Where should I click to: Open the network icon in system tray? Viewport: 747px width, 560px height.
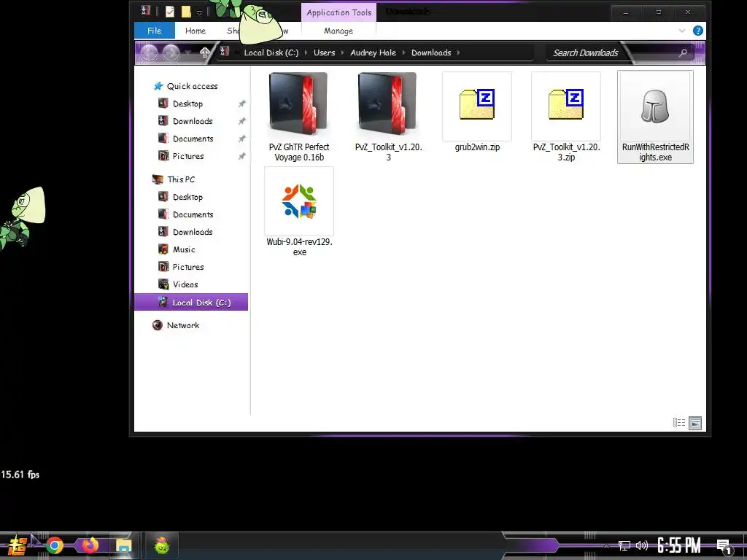pyautogui.click(x=624, y=545)
